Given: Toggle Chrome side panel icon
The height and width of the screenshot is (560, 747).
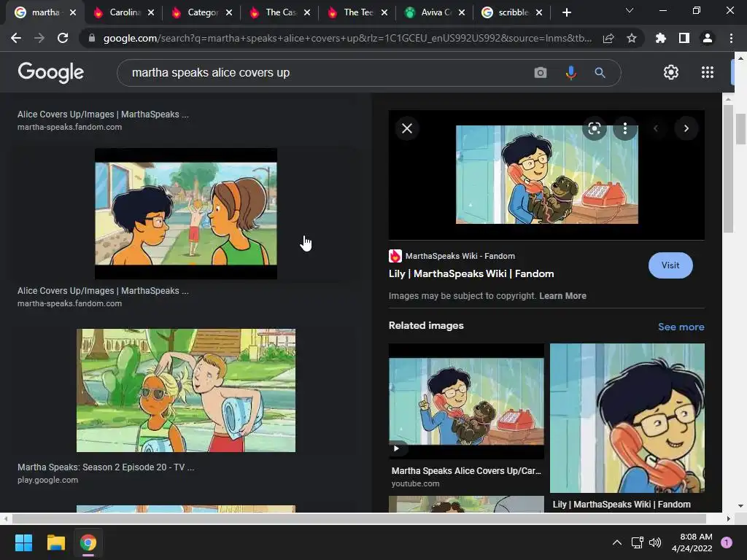Looking at the screenshot, I should point(684,38).
